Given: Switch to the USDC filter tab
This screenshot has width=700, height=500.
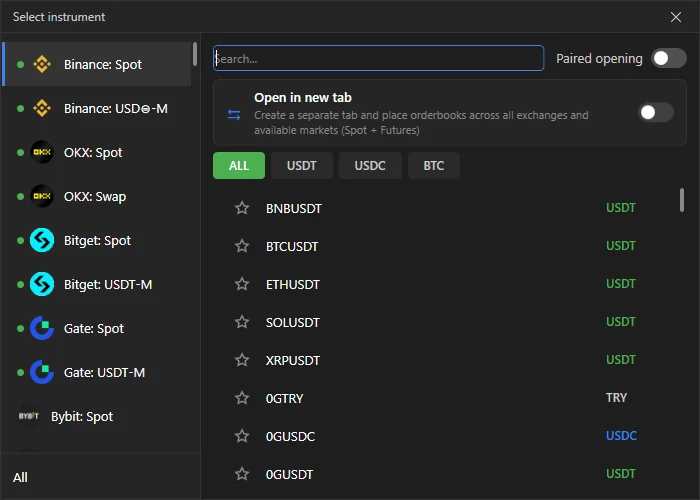Looking at the screenshot, I should pyautogui.click(x=370, y=166).
